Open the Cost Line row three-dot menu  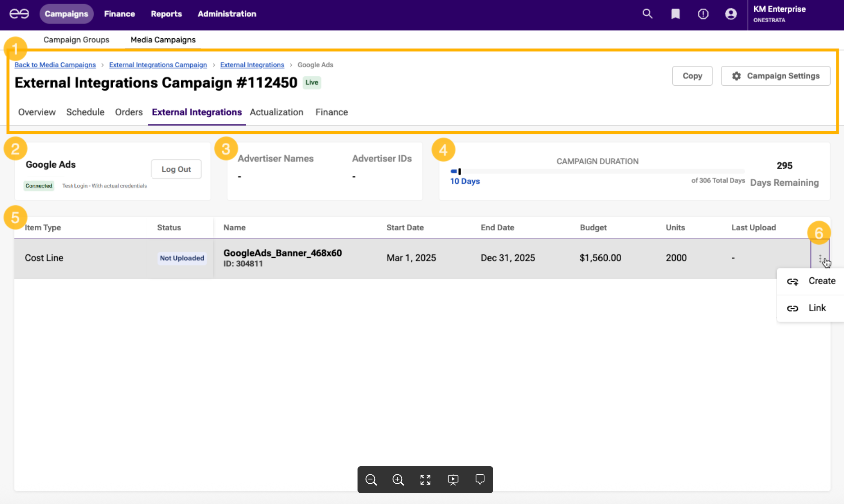pos(820,258)
